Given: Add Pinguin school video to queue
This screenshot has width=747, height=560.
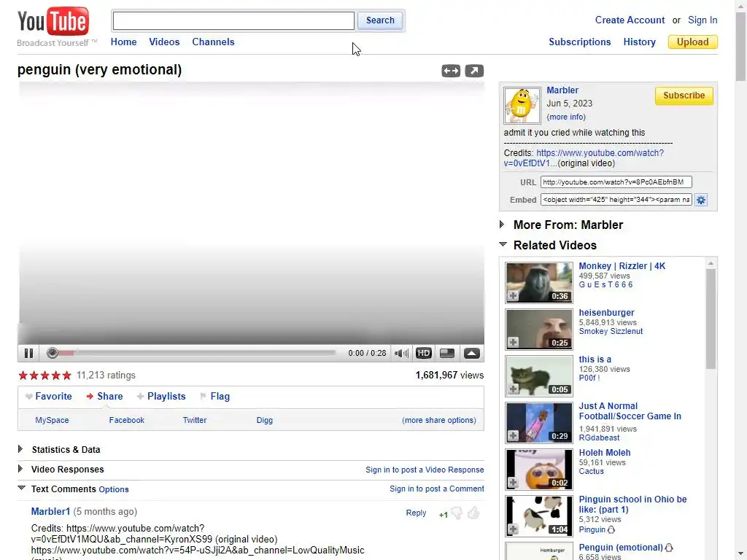Looking at the screenshot, I should click(x=513, y=529).
